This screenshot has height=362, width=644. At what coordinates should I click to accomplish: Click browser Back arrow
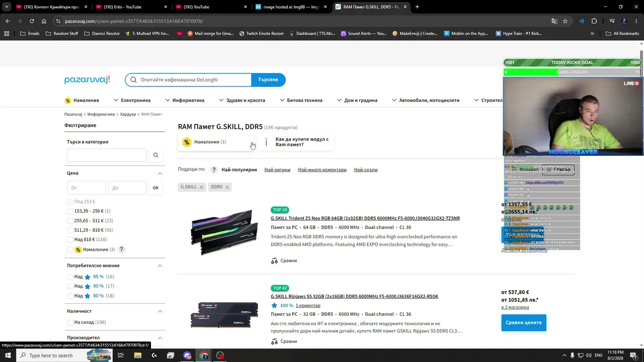point(8,21)
